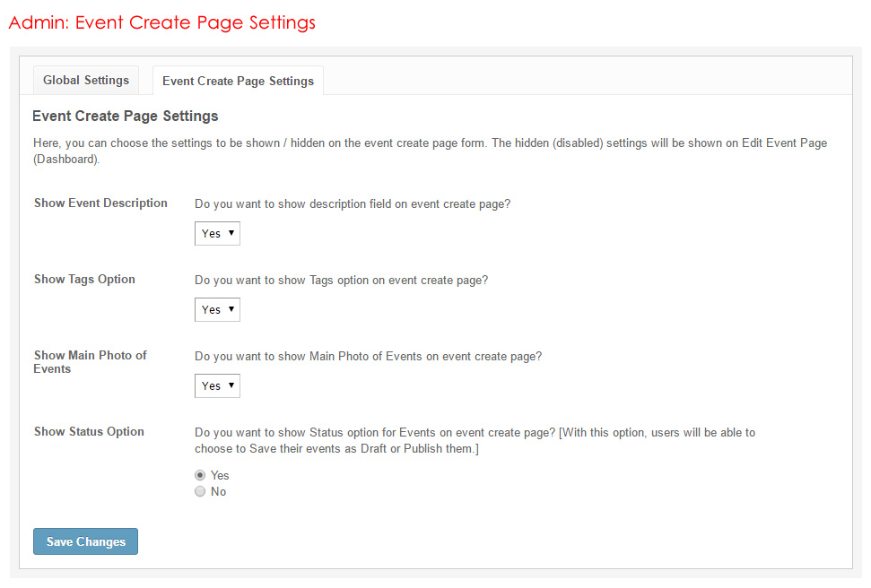Switch to the Global Settings tab

point(86,81)
